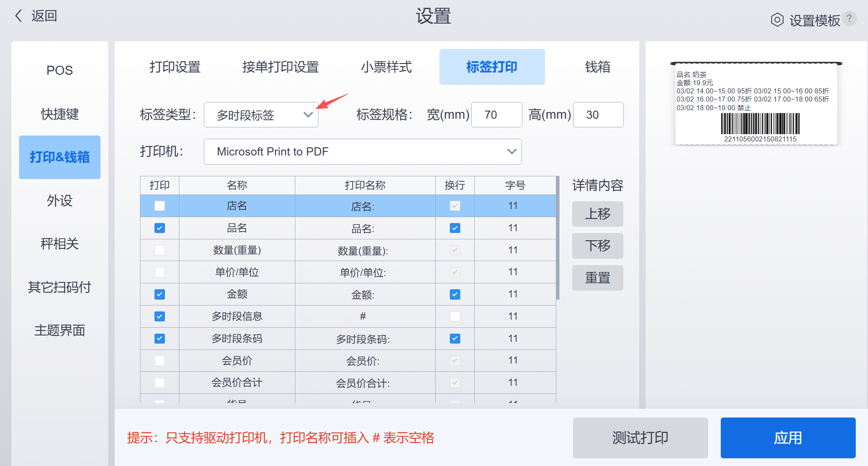Open the 钱箱 tab
This screenshot has width=868, height=466.
point(597,67)
